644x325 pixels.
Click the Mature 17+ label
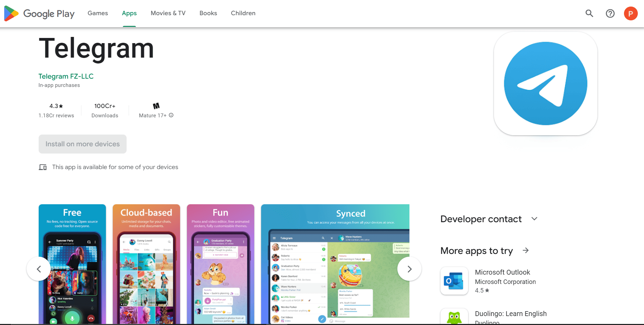click(152, 116)
